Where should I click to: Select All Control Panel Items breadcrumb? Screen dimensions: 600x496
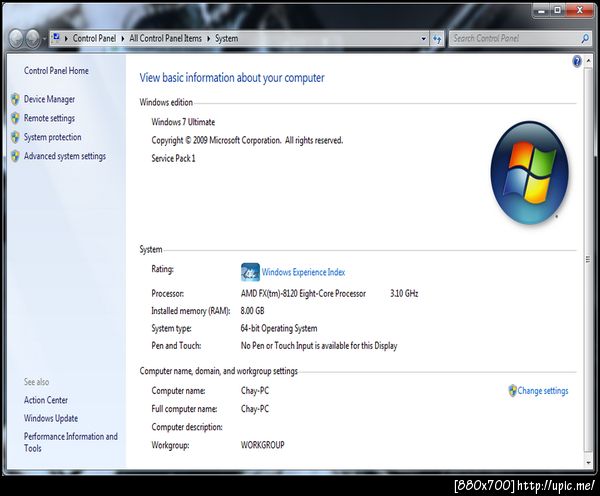pos(165,38)
